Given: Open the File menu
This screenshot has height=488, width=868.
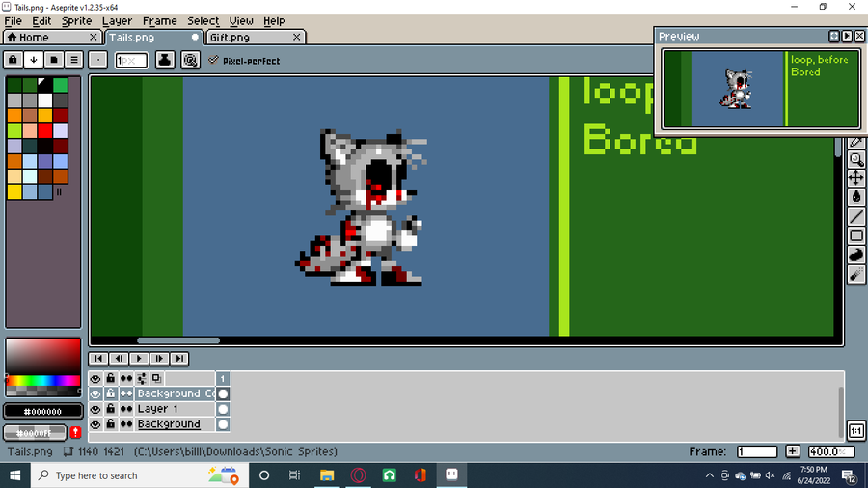Looking at the screenshot, I should [x=13, y=21].
